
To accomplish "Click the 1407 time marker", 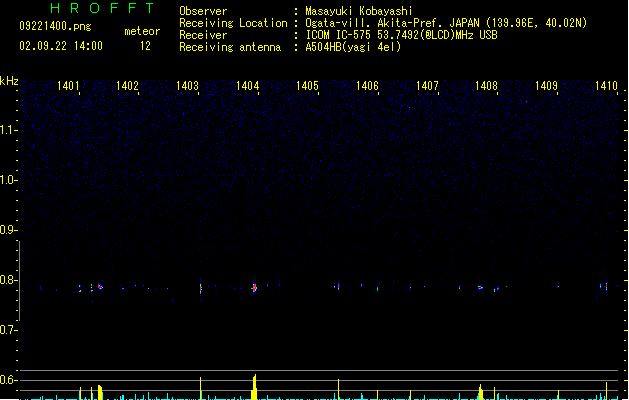I will pyautogui.click(x=427, y=86).
